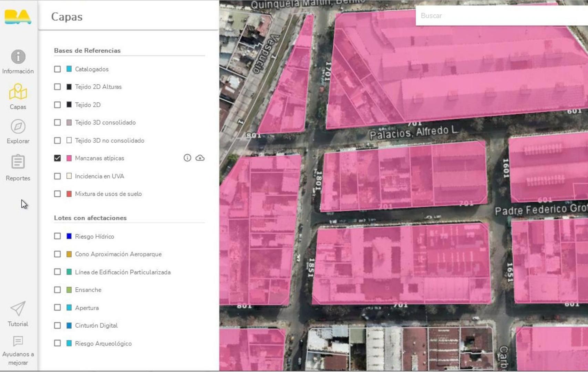Screen dimensions: 588x372
Task: Open the Explorar compass icon
Action: click(18, 127)
